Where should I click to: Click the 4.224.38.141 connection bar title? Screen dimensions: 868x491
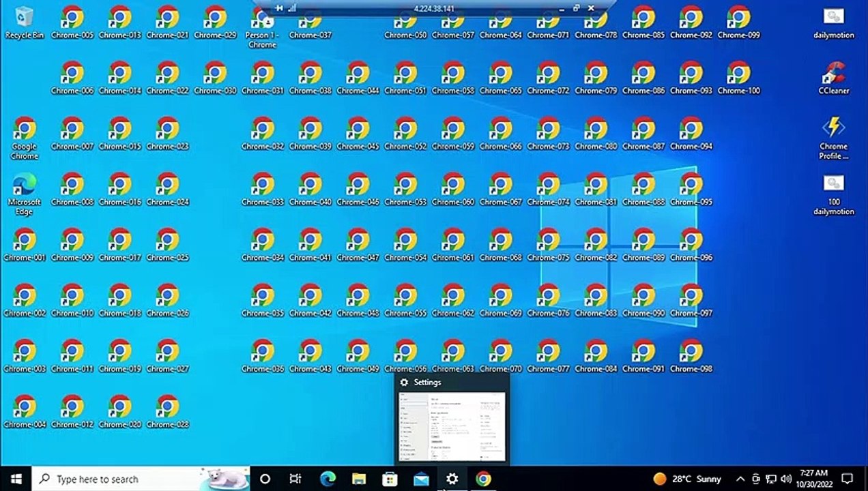434,8
